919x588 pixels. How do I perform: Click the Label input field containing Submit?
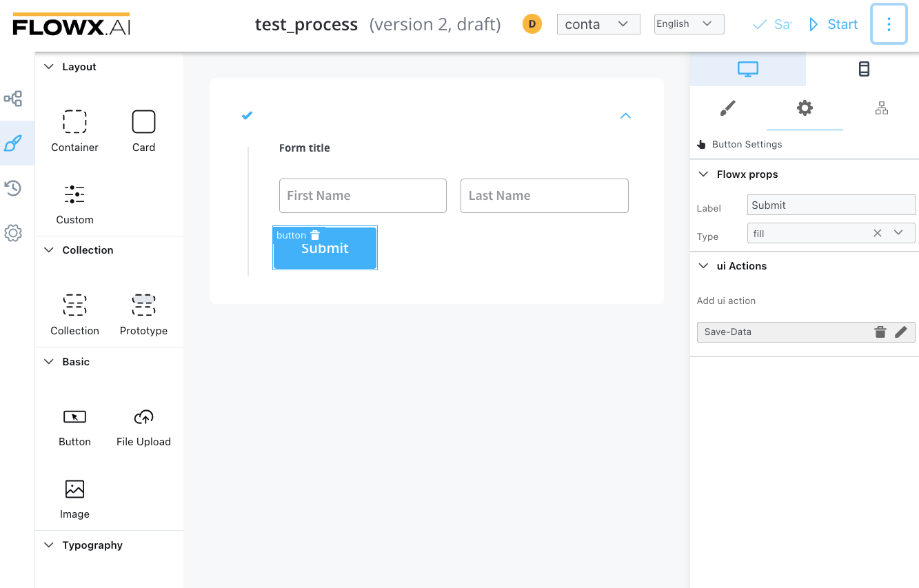[x=830, y=205]
